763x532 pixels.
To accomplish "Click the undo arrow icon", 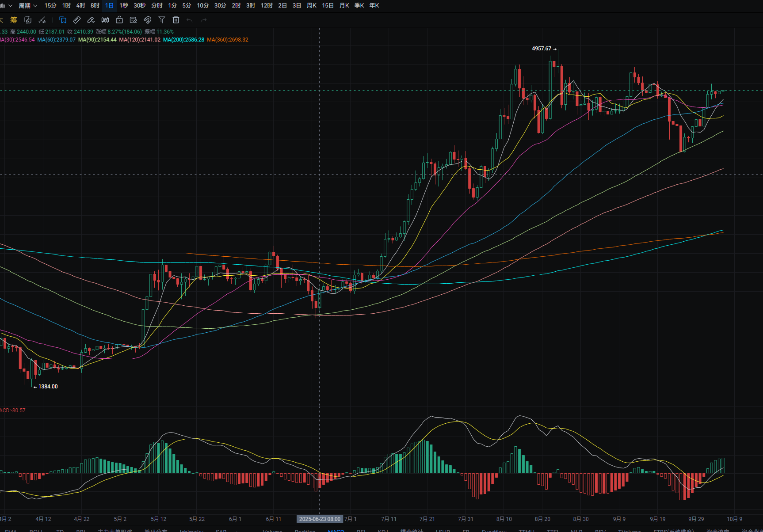I will (190, 20).
